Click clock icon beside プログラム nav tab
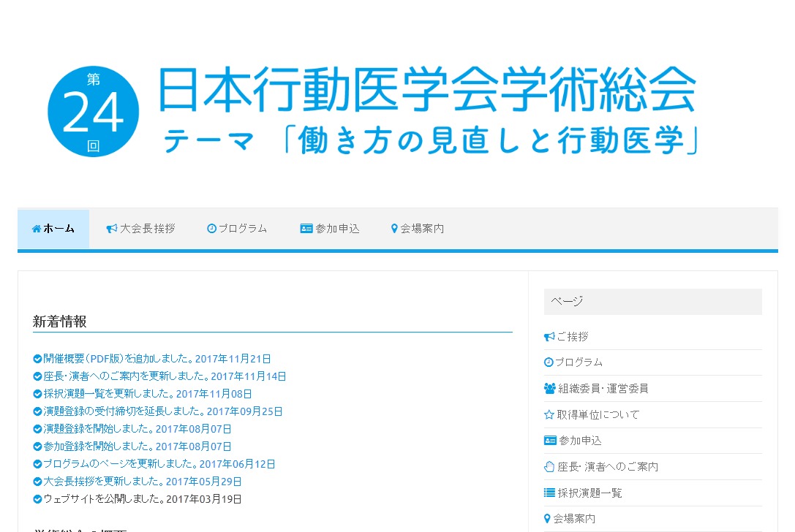Screen dimensions: 795x532 tap(211, 229)
